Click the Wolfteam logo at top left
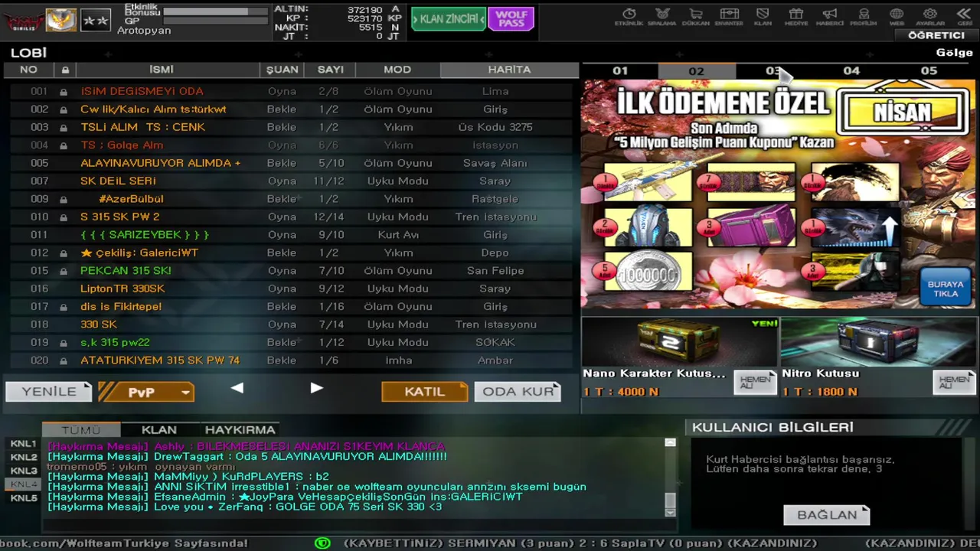Image resolution: width=980 pixels, height=551 pixels. (23, 22)
